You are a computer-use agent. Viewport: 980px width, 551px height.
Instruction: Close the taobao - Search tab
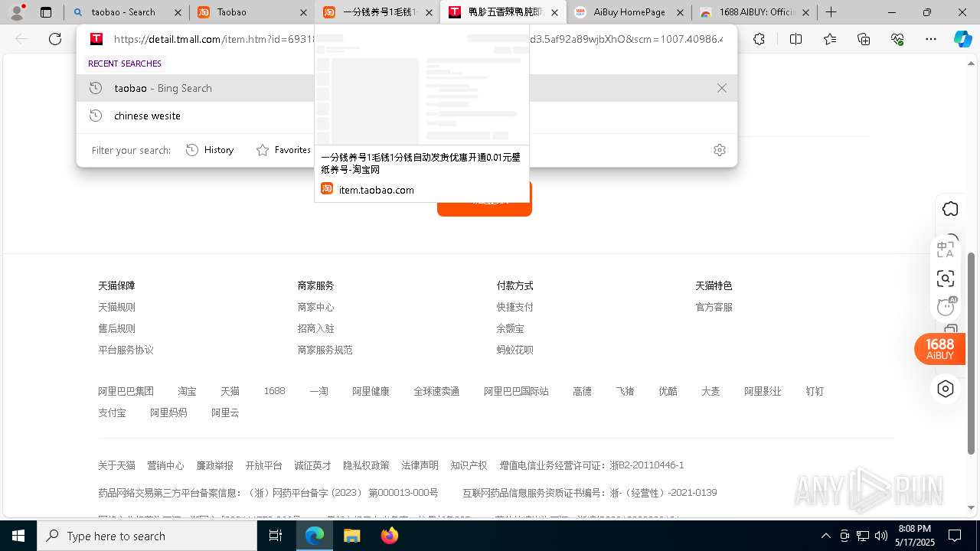point(177,12)
